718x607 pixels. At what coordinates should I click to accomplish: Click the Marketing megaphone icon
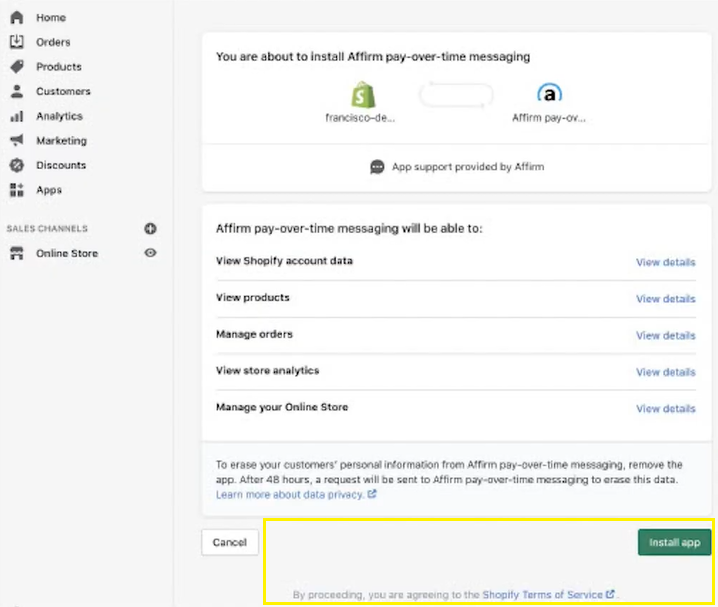pyautogui.click(x=16, y=141)
